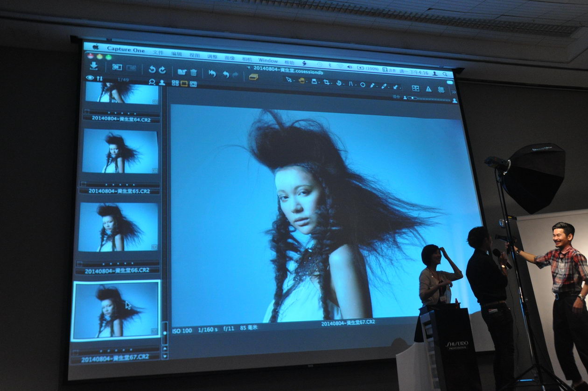Image resolution: width=588 pixels, height=391 pixels.
Task: Toggle the eye viewer visibility icon
Action: point(90,78)
